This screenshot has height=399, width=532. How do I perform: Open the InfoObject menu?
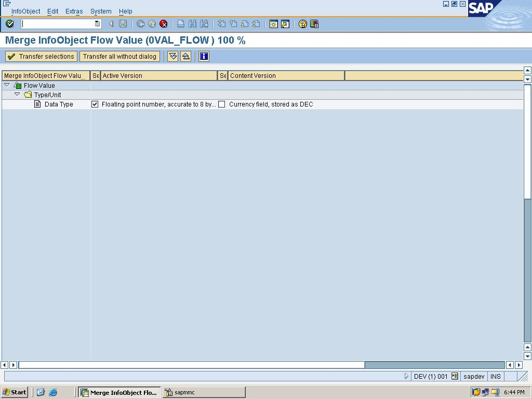pos(26,11)
